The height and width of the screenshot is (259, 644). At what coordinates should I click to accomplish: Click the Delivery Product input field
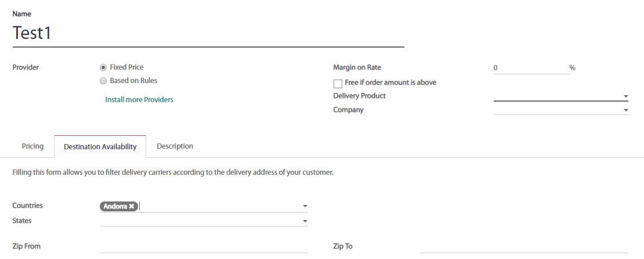[557, 96]
